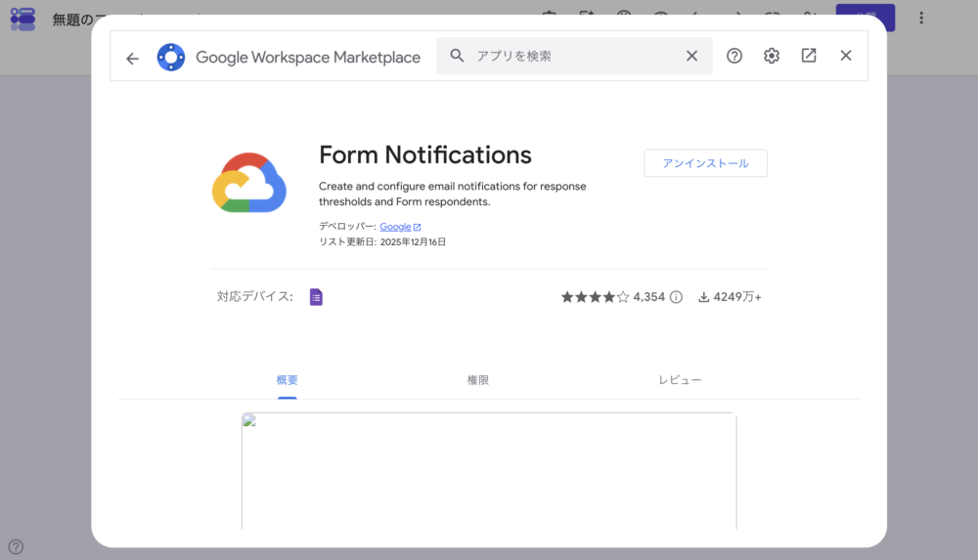Image resolution: width=978 pixels, height=560 pixels.
Task: Click the Form Notifications cloud logo
Action: point(248,183)
